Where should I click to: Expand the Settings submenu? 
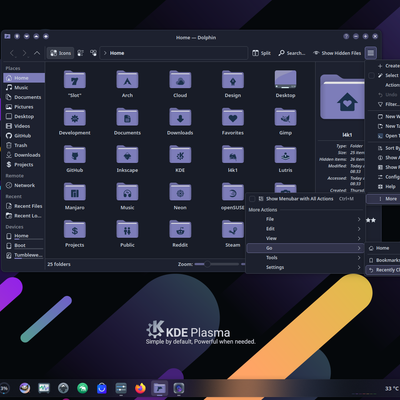(x=305, y=267)
